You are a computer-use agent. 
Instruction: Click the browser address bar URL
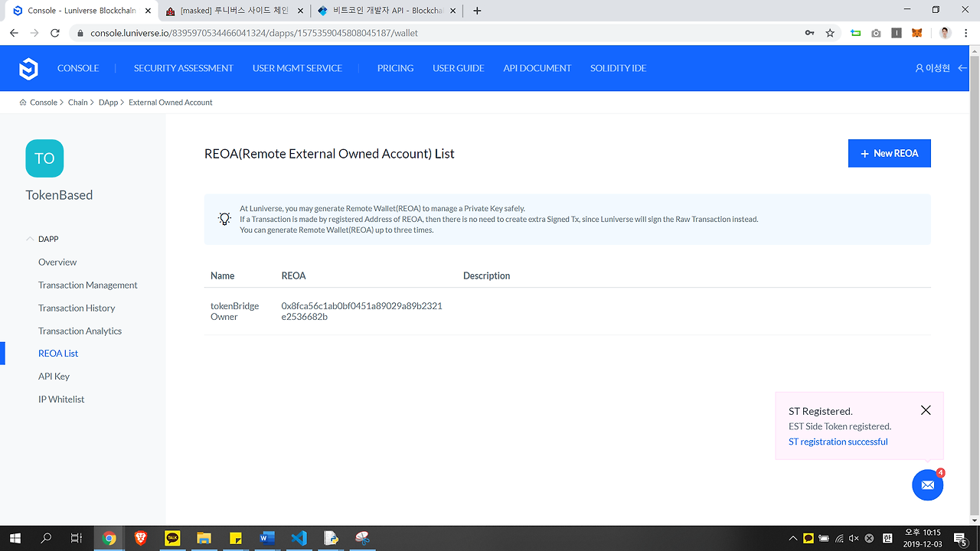click(x=254, y=33)
